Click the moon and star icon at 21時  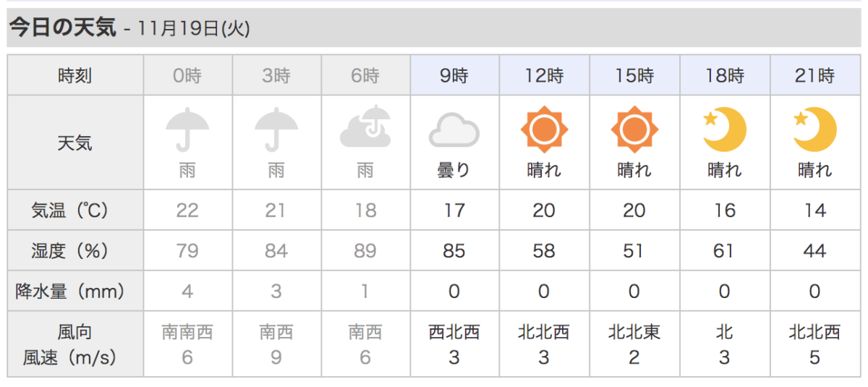coord(815,130)
